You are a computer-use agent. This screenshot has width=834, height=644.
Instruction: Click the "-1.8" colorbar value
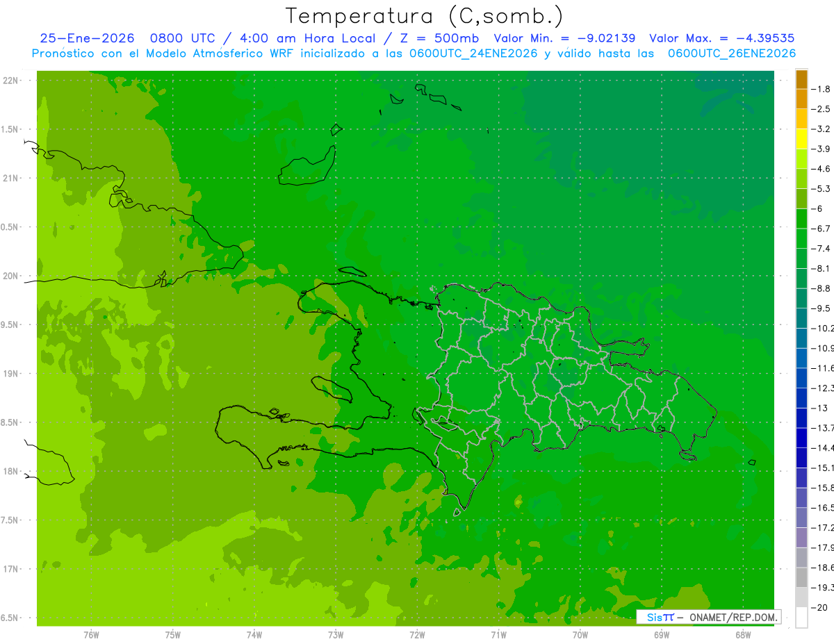click(x=822, y=89)
